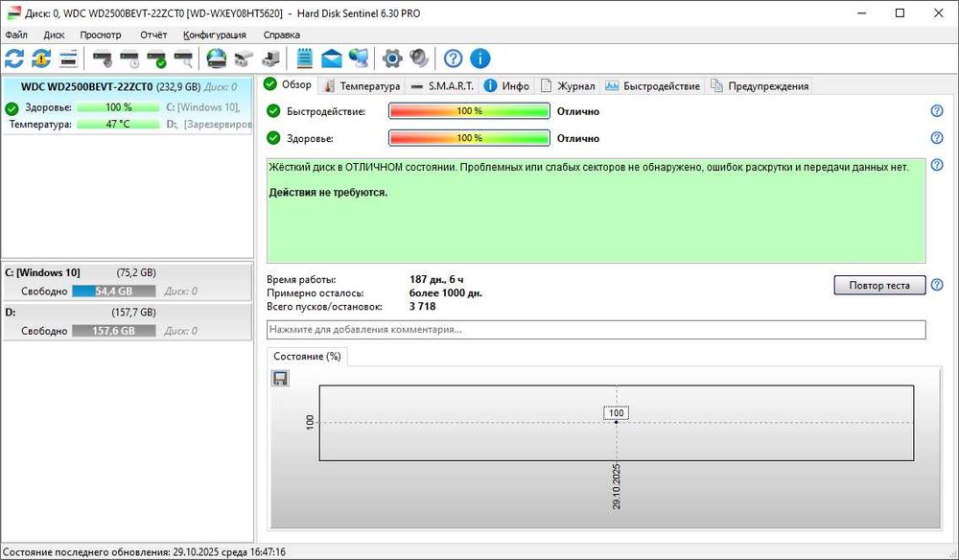Open the Просмотр menu
Image resolution: width=959 pixels, height=560 pixels.
(101, 35)
